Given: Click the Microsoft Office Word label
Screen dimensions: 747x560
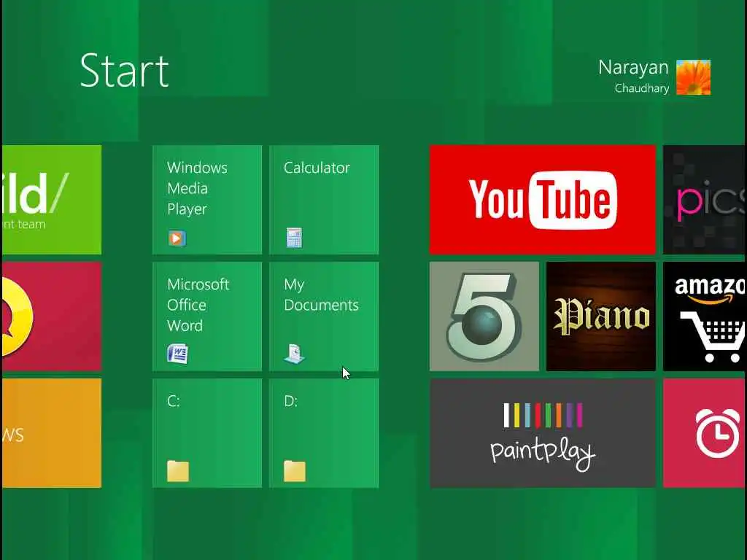Looking at the screenshot, I should click(198, 305).
